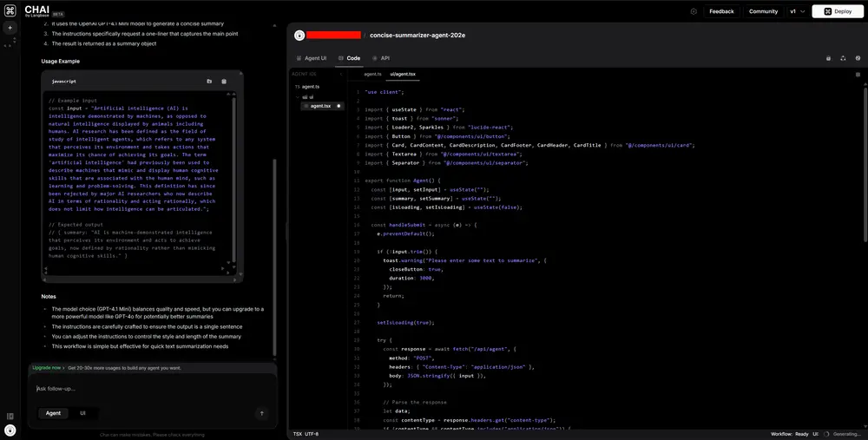868x440 pixels.
Task: Click the Feedback button
Action: (720, 11)
